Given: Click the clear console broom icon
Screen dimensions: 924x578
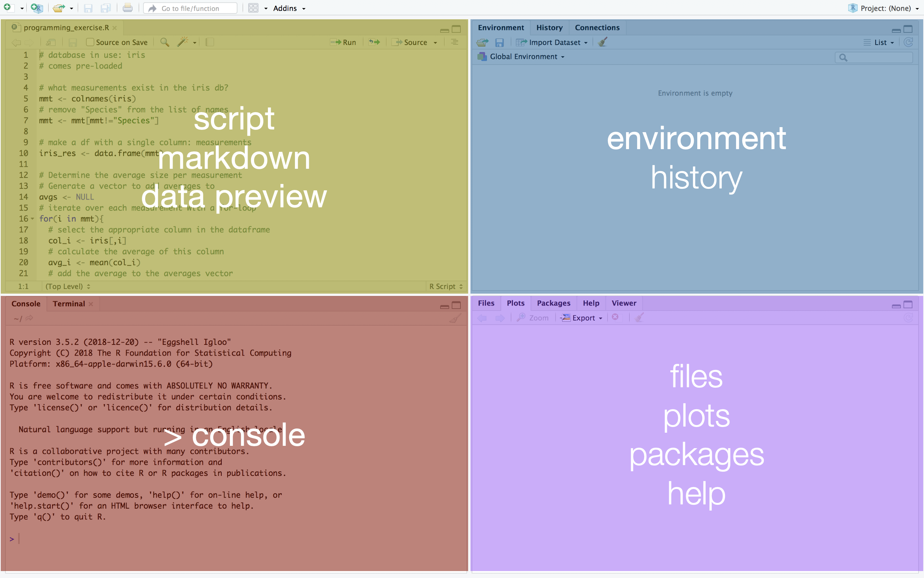Looking at the screenshot, I should [x=455, y=318].
